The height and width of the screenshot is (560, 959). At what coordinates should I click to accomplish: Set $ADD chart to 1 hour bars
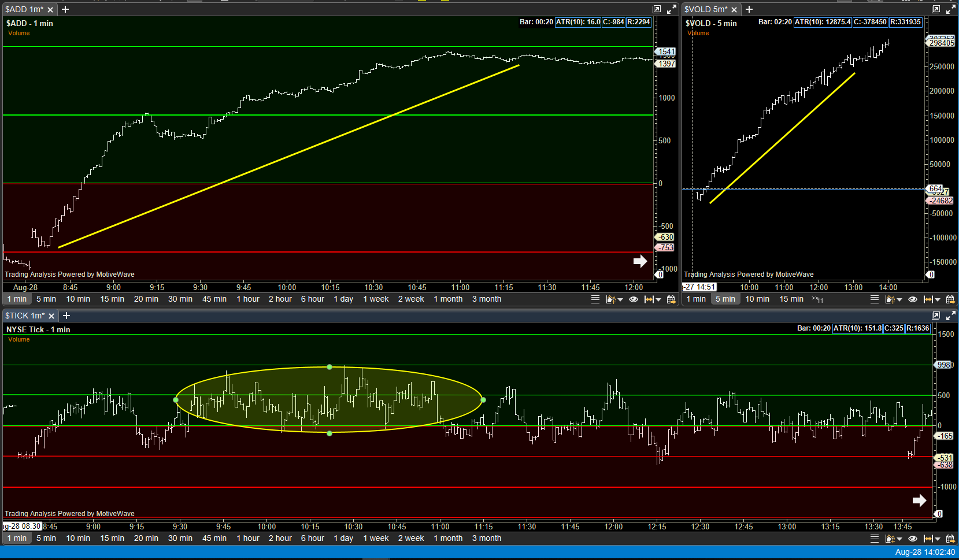coord(248,299)
